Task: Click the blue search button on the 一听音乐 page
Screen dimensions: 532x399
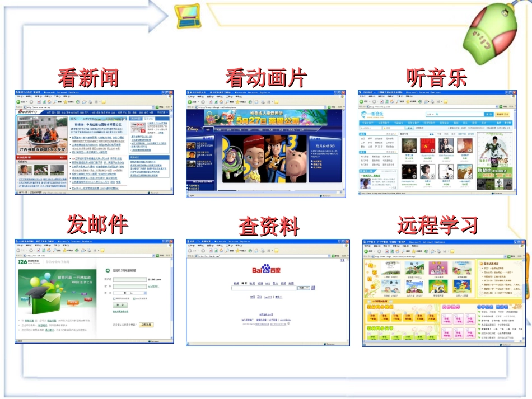Action: (x=488, y=114)
